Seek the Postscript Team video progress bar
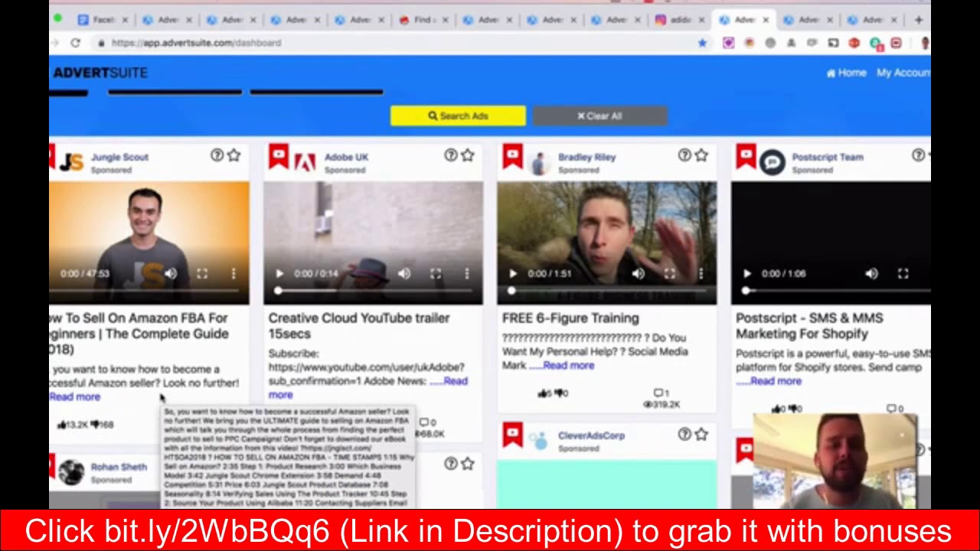 (836, 291)
